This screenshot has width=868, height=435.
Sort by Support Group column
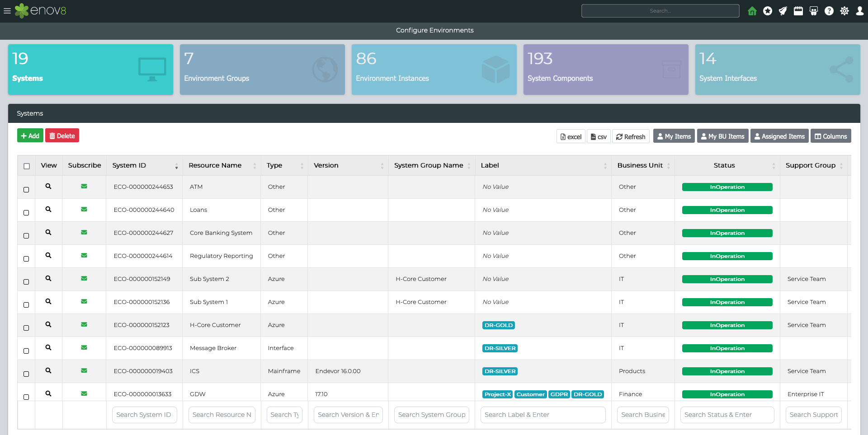pyautogui.click(x=814, y=165)
